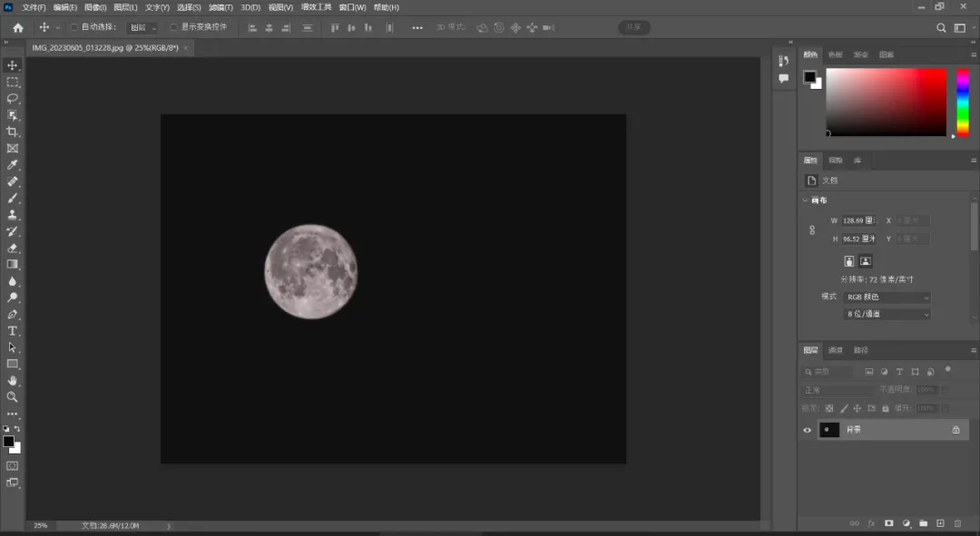
Task: Select the Object Selection tool
Action: (13, 115)
